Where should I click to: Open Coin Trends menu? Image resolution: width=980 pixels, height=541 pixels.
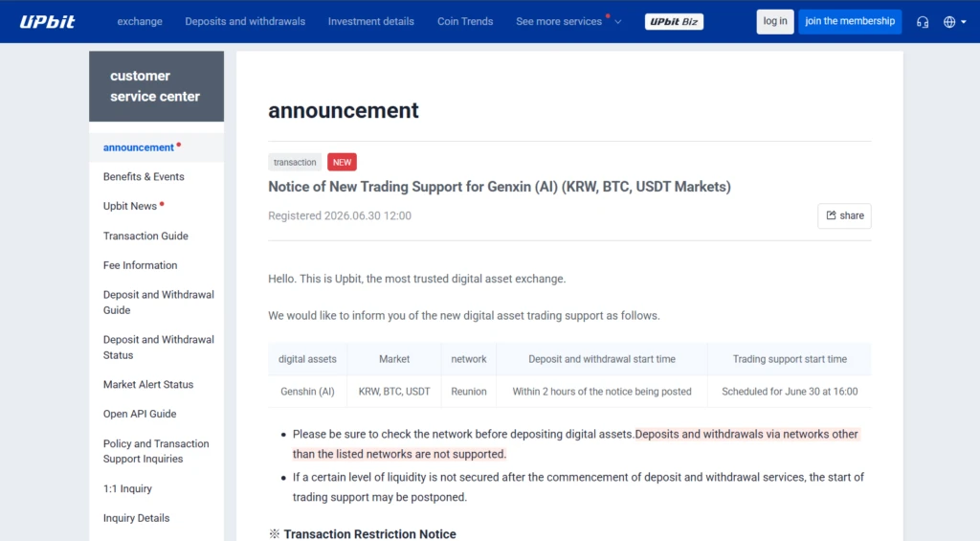click(x=465, y=21)
